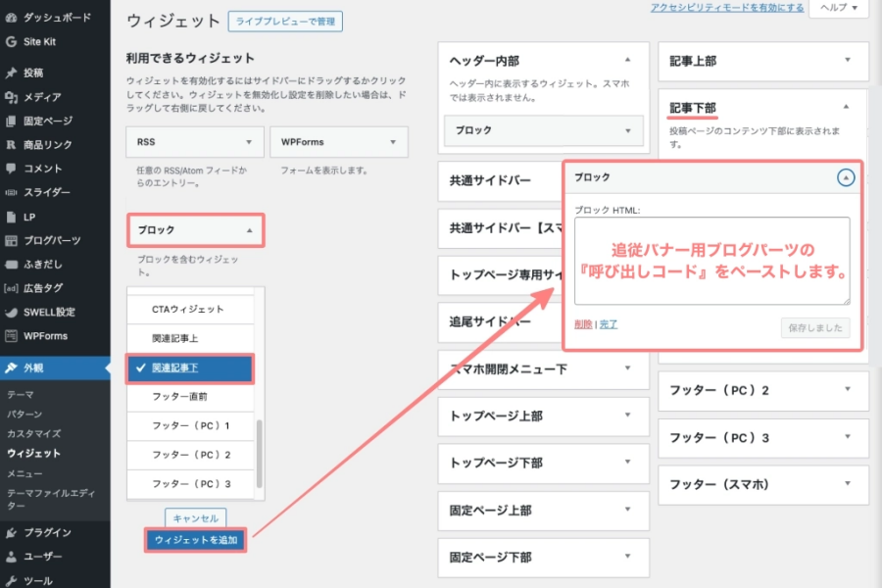Click the table icon beside ブログパーツ
Screen dimensions: 882x588
pyautogui.click(x=11, y=241)
